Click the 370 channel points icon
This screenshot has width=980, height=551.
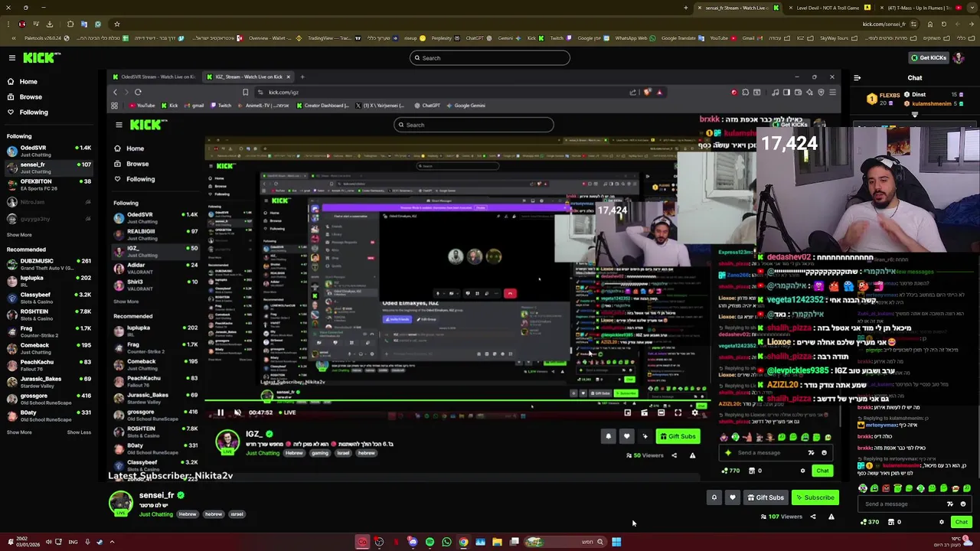pyautogui.click(x=870, y=522)
